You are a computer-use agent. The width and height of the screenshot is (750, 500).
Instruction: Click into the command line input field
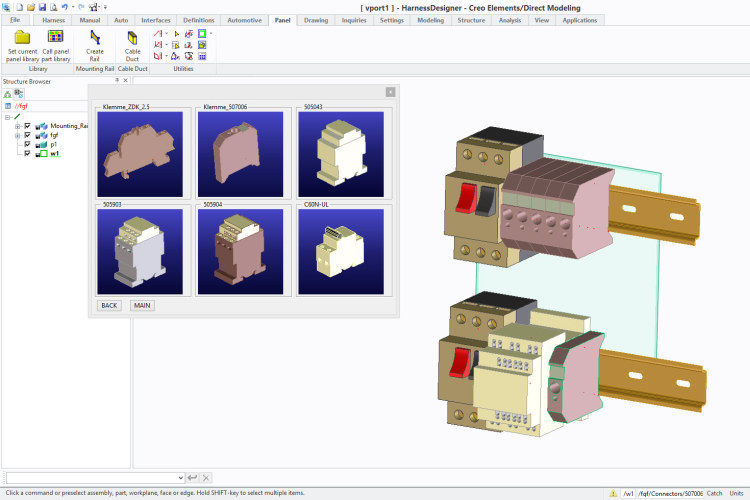[x=91, y=478]
